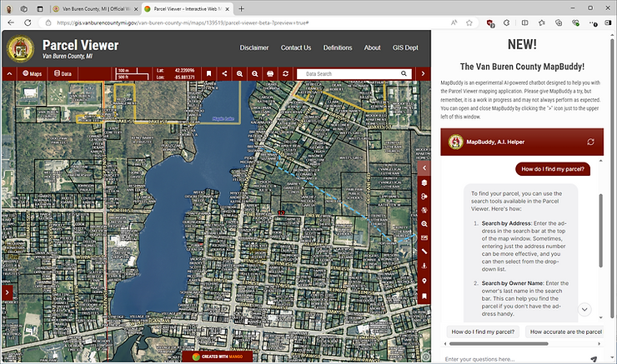The height and width of the screenshot is (364, 617).
Task: Choose the 'How accurate are the parcel' suggestion chip
Action: click(x=564, y=332)
